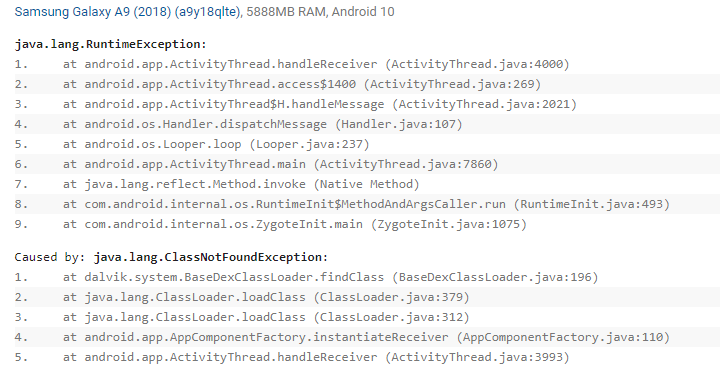Select the ClassLoader.loadClass line 379 row
Screen dimensions: 720x387
click(x=367, y=297)
